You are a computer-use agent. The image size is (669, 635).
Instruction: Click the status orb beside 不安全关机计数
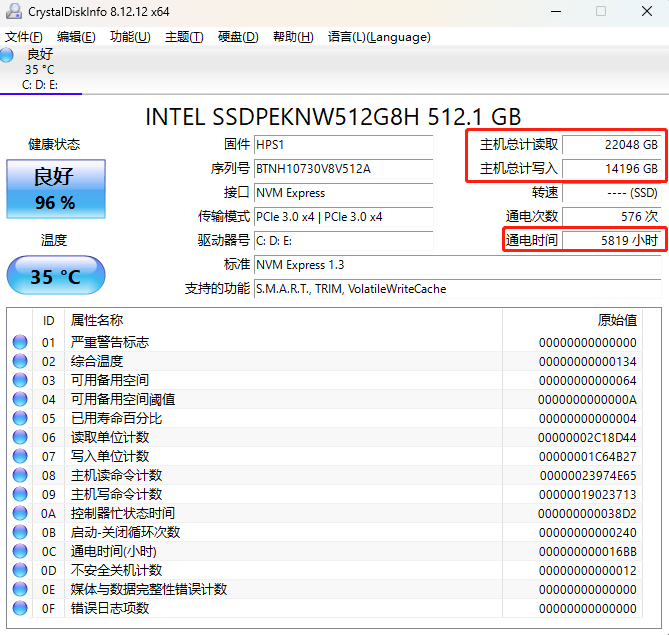coord(20,570)
